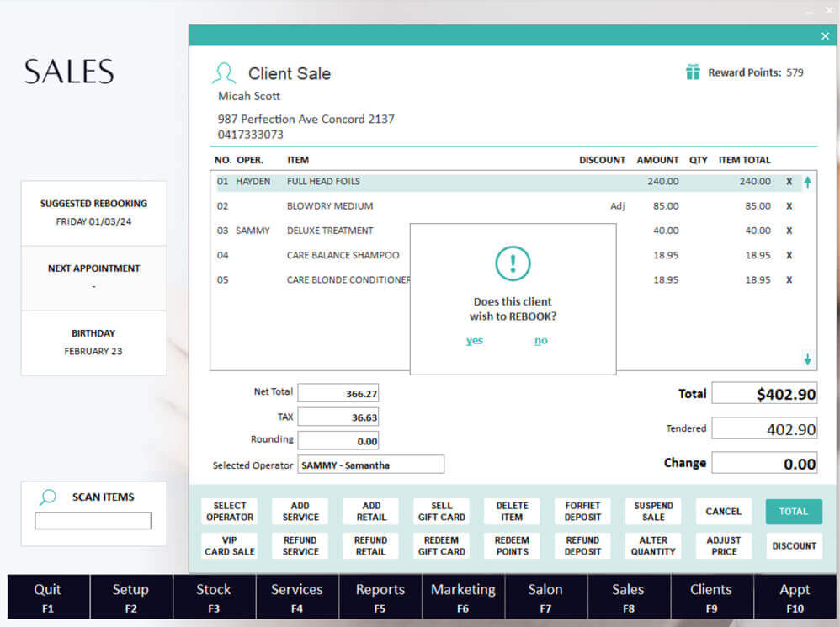Open the Reports menu
The width and height of the screenshot is (840, 627).
coord(380,597)
